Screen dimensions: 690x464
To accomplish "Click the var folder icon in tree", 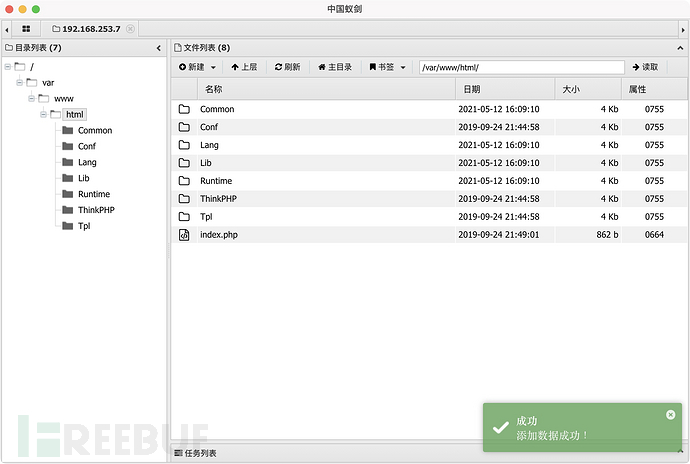I will [31, 82].
